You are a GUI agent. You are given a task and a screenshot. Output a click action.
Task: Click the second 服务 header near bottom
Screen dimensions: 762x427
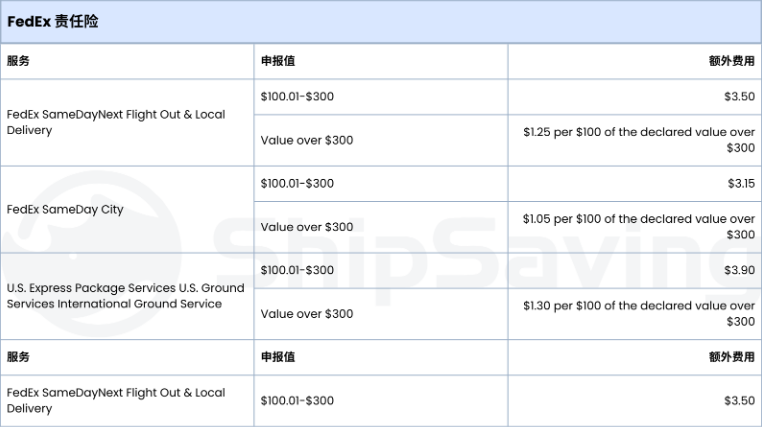[x=18, y=357]
